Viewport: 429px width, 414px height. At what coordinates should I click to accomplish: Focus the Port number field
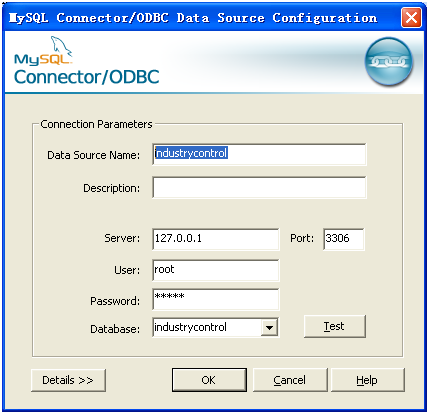[x=344, y=239]
